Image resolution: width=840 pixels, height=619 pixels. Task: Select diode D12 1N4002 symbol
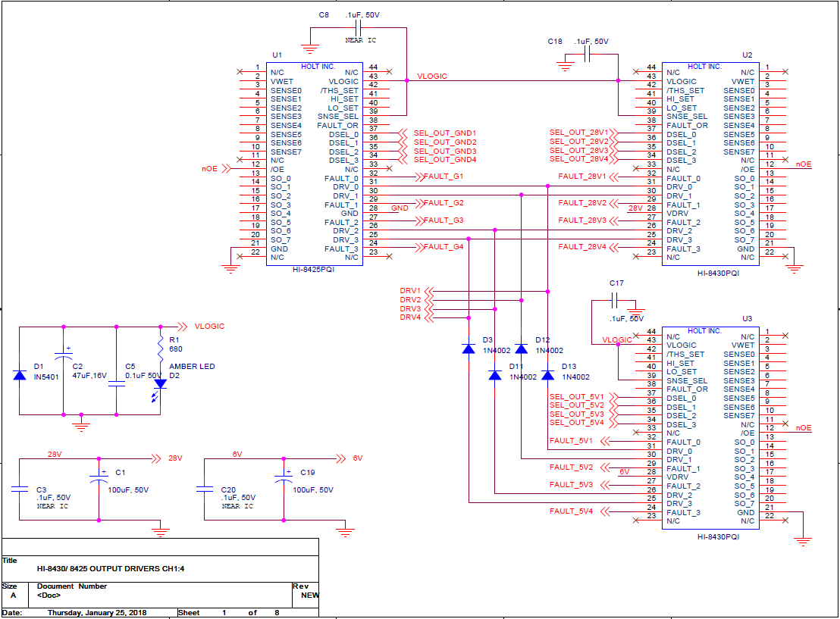coord(522,349)
